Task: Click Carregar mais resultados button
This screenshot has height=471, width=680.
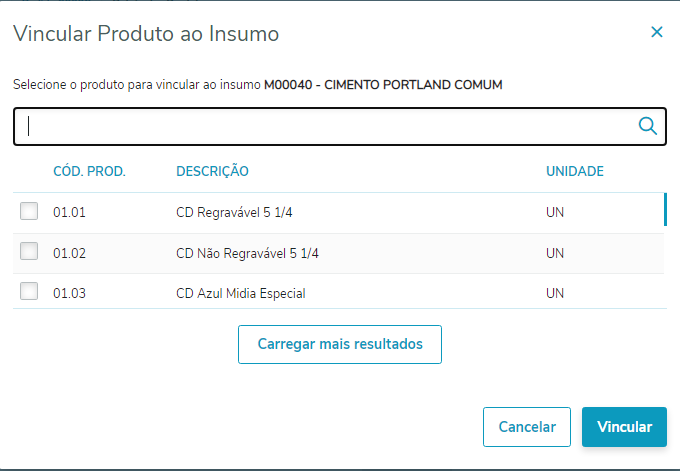Action: click(340, 344)
